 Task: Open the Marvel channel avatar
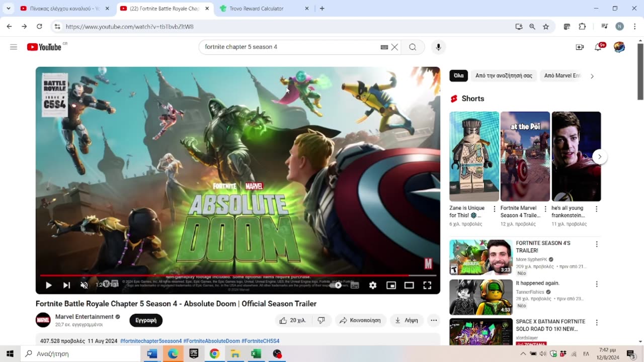pos(43,320)
